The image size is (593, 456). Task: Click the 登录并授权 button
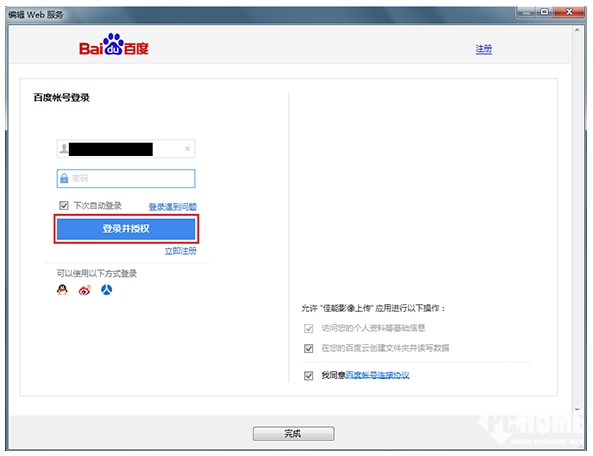click(x=126, y=229)
